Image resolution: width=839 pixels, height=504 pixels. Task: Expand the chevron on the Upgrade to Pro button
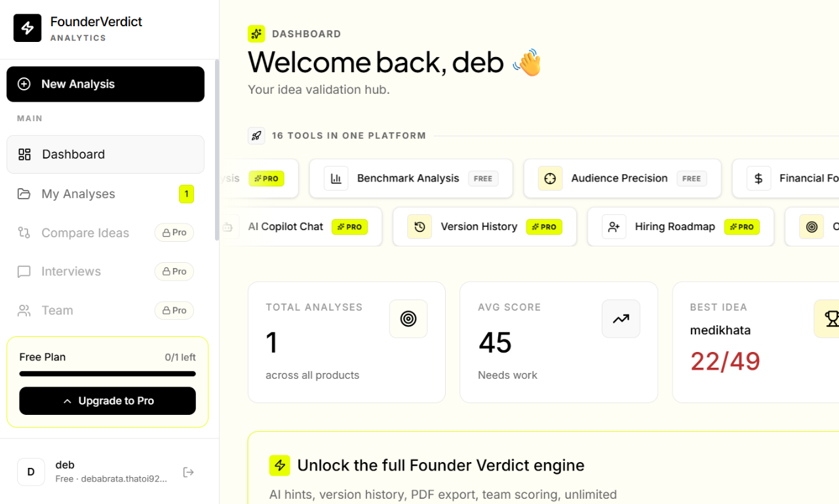pyautogui.click(x=66, y=400)
